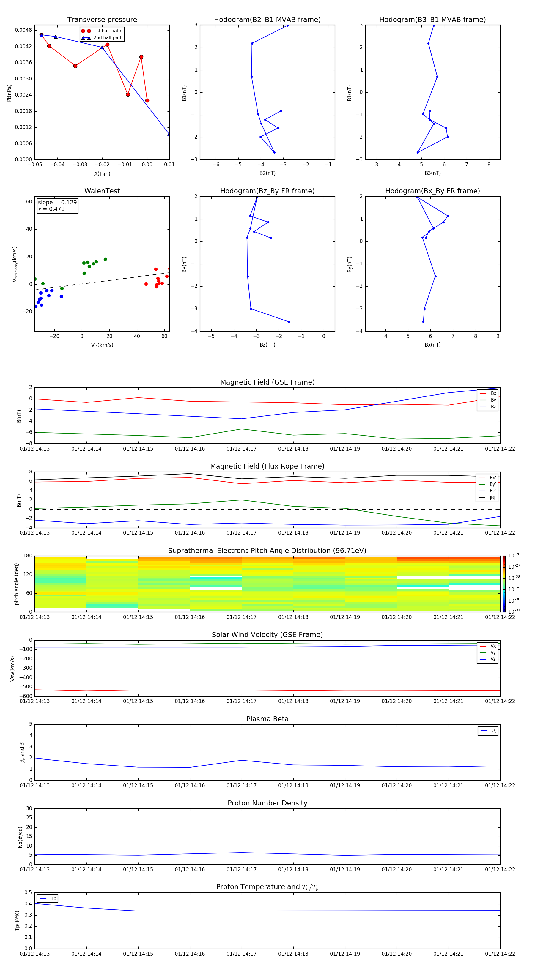535x980 pixels.
Task: Click the 'Vremaining(km/s)' y-axis label
Action: tap(15, 264)
